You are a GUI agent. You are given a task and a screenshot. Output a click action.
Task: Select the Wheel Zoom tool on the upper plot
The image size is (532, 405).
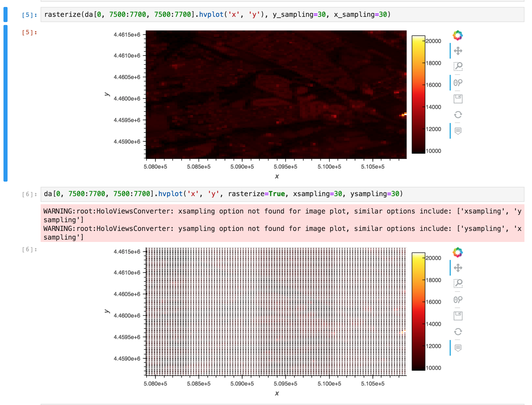point(459,82)
